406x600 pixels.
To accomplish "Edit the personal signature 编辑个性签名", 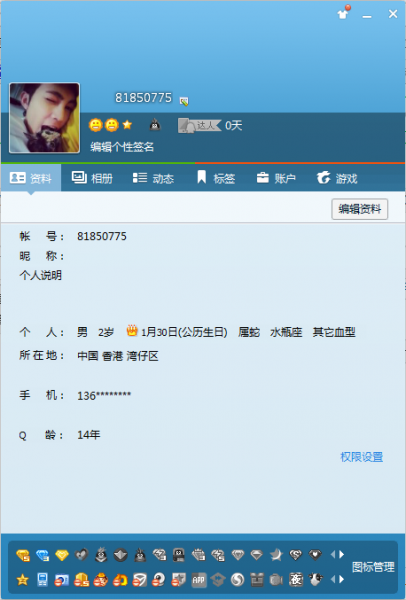I will tap(122, 147).
